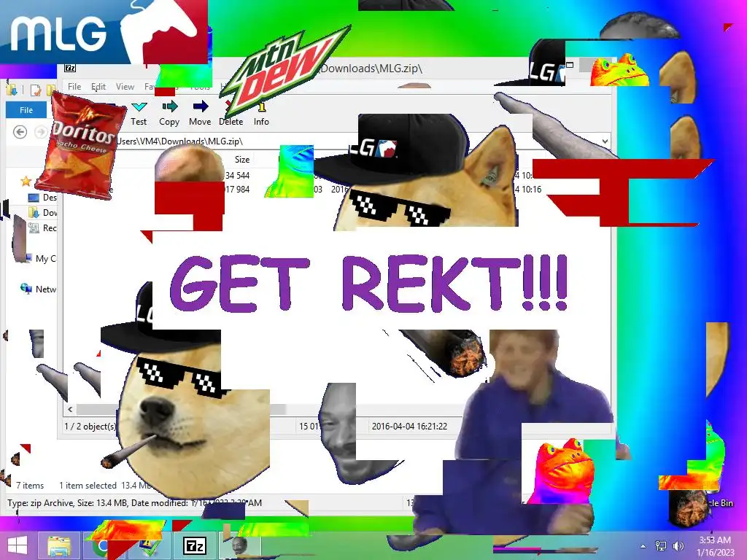Viewport: 747px width, 560px height.
Task: Click the volume speaker tray icon
Action: (x=678, y=546)
